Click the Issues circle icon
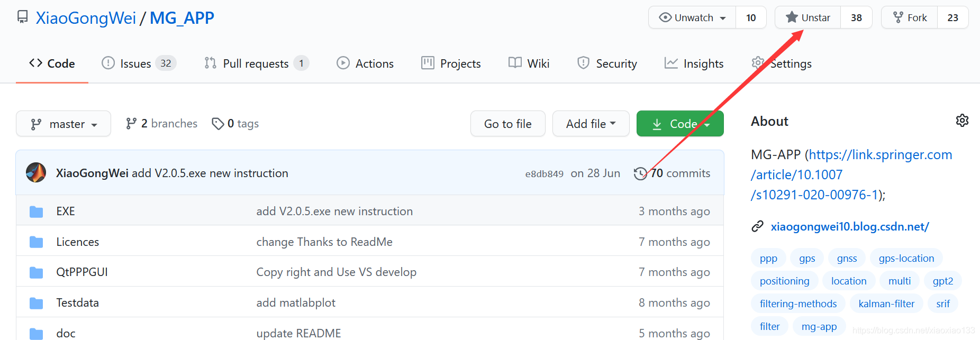 (x=108, y=63)
